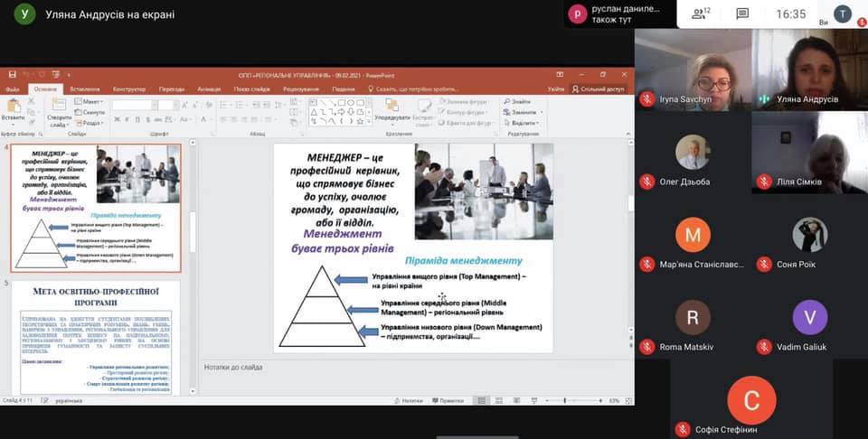Click the Файл file button
Image resolution: width=868 pixels, height=439 pixels.
(12, 89)
